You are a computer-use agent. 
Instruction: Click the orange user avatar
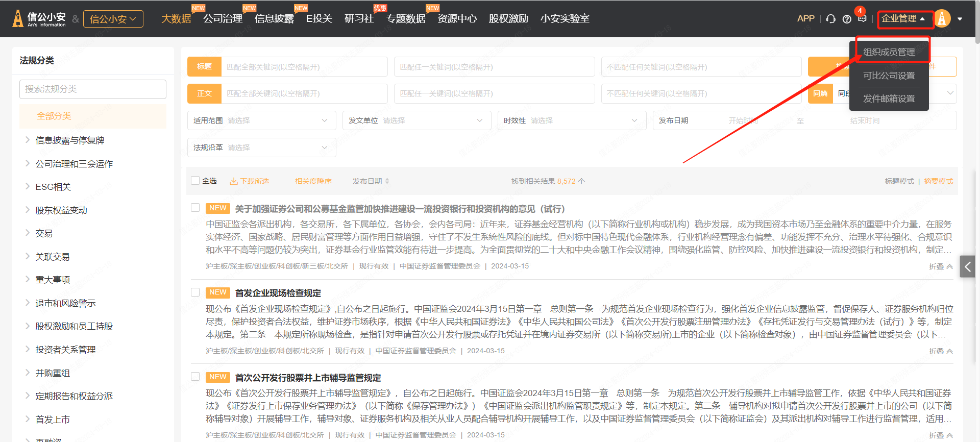click(x=942, y=18)
